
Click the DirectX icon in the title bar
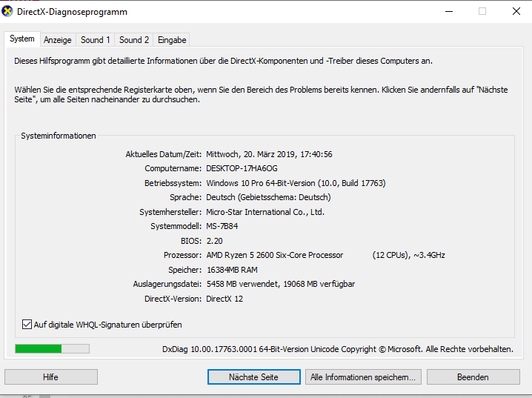7,11
